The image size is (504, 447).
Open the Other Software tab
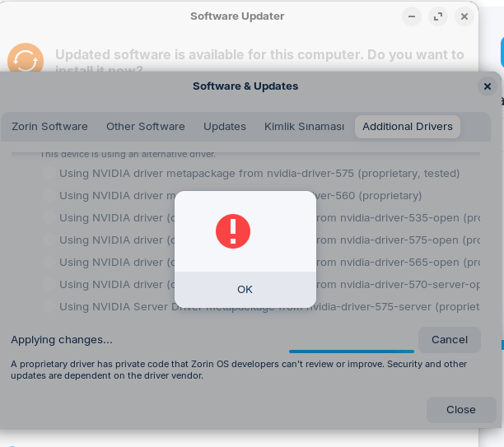tap(146, 127)
